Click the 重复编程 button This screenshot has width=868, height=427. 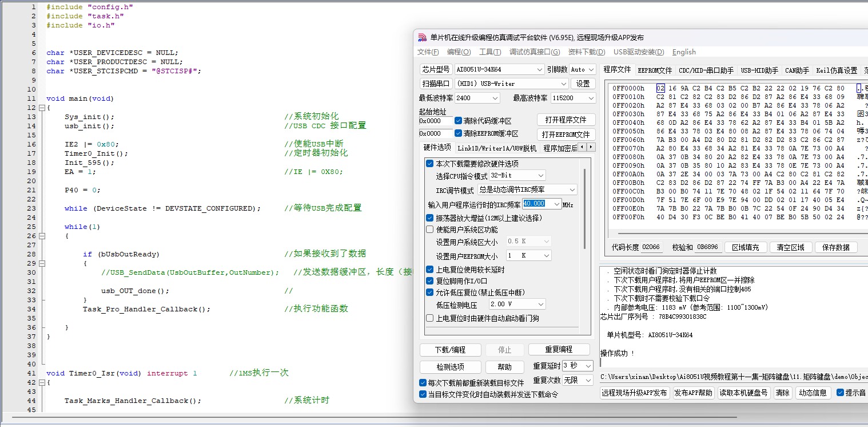point(559,350)
